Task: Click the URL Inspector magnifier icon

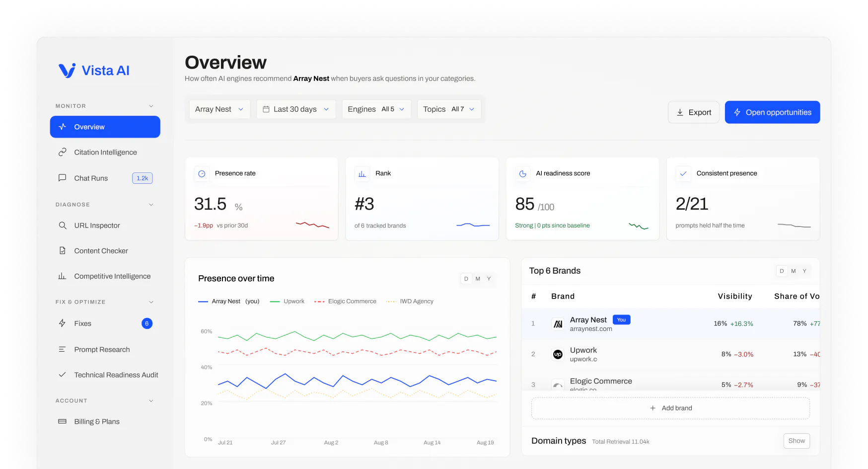Action: [x=63, y=226]
